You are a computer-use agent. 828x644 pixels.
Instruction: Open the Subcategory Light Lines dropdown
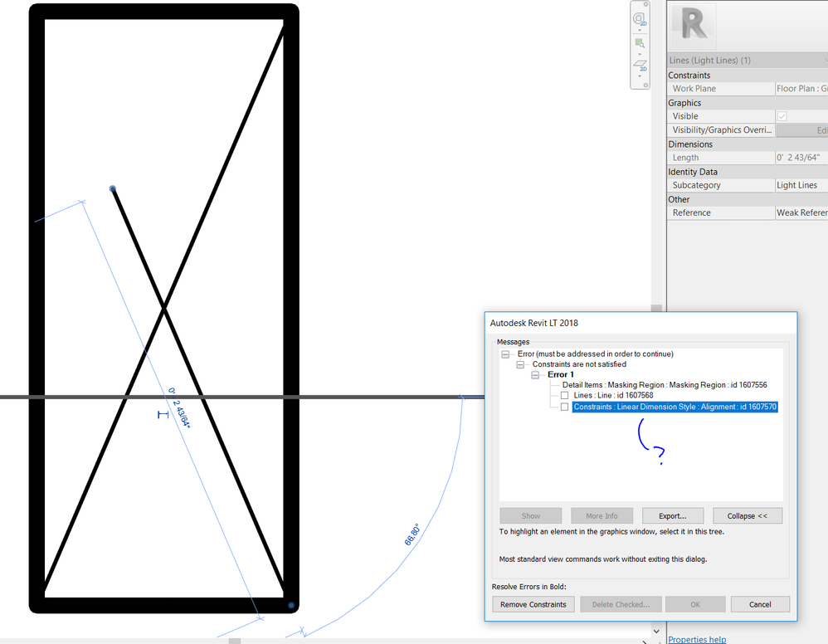[x=801, y=185]
